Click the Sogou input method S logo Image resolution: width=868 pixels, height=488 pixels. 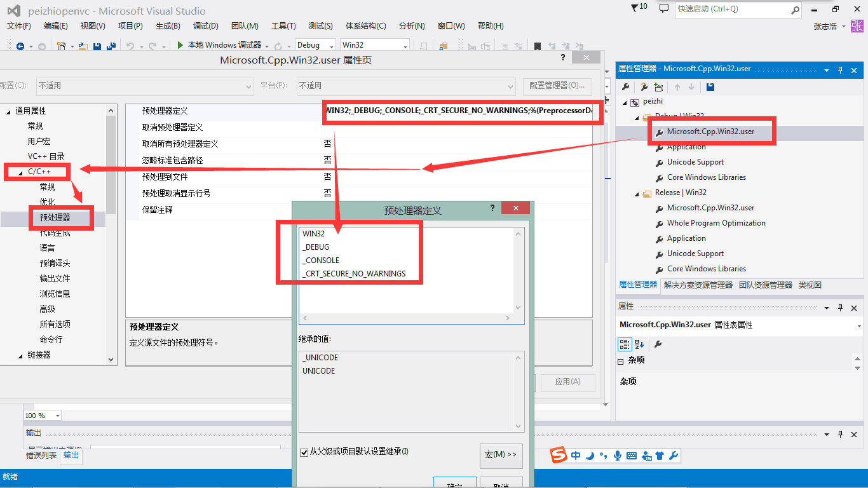coord(559,455)
